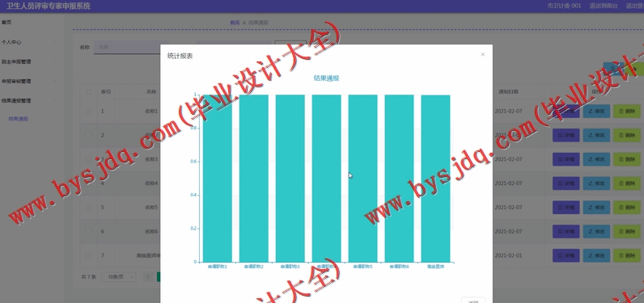Open 详情 for row 3
This screenshot has width=644, height=303.
[566, 159]
